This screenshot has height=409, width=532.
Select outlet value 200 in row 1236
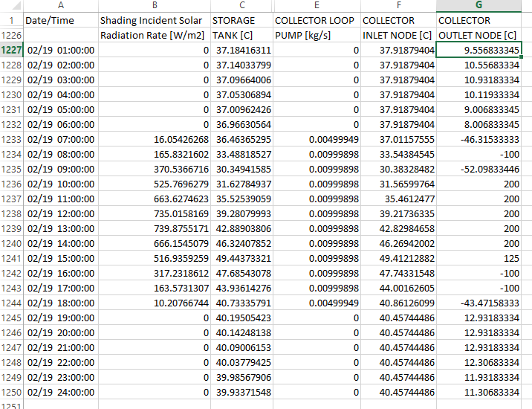pyautogui.click(x=479, y=184)
